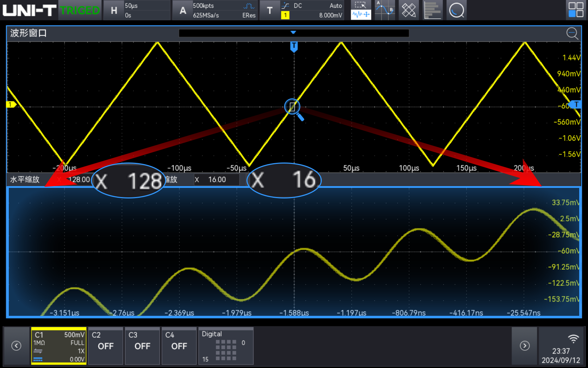588x368 pixels.
Task: Click the zoom-out magnifier in waveform window
Action: pos(572,33)
